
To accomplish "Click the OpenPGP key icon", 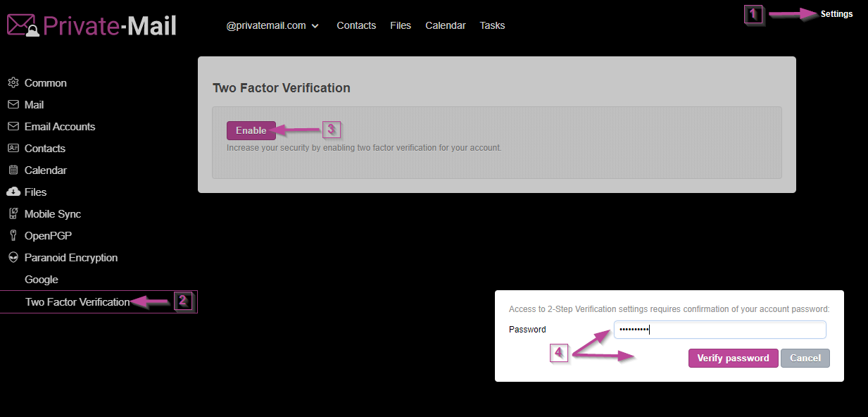I will [x=13, y=236].
